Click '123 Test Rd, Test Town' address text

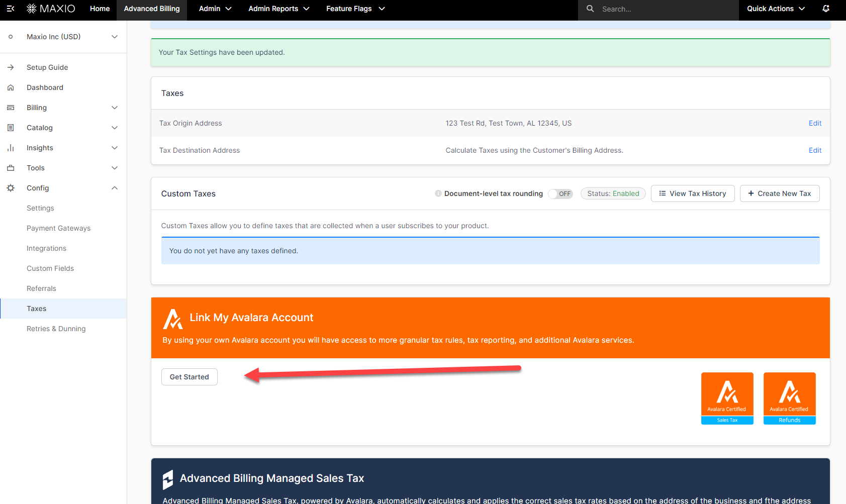pyautogui.click(x=509, y=123)
